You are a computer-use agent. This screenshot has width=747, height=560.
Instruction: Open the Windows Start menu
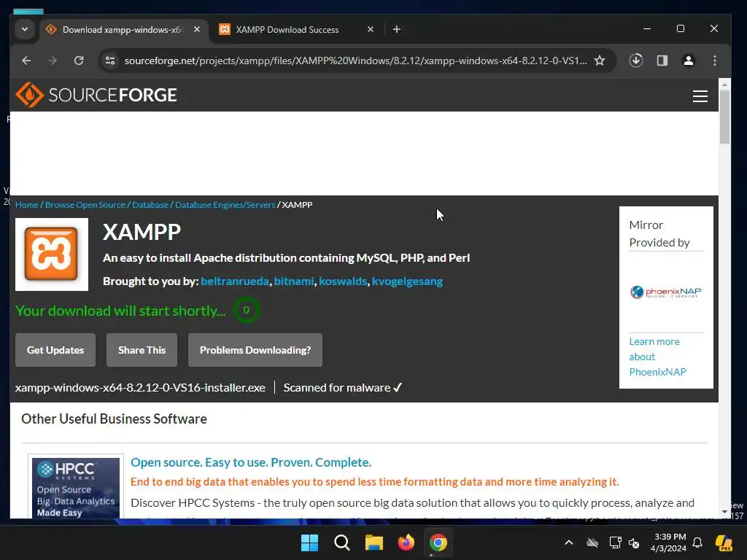pos(309,542)
